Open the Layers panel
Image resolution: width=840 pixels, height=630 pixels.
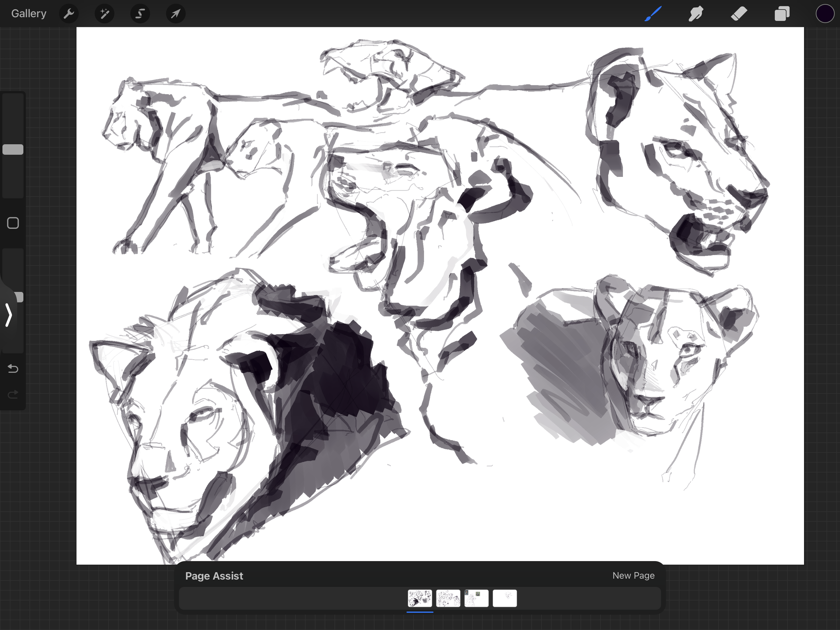click(x=782, y=14)
